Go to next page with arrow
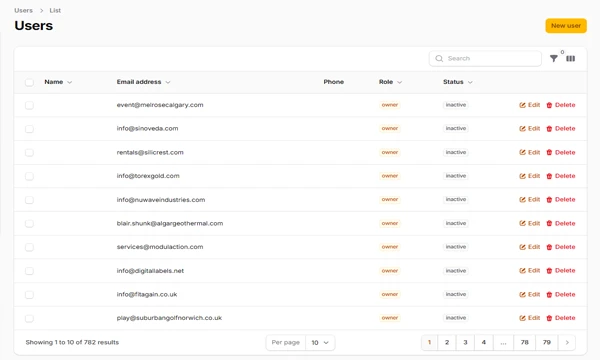 (x=567, y=342)
